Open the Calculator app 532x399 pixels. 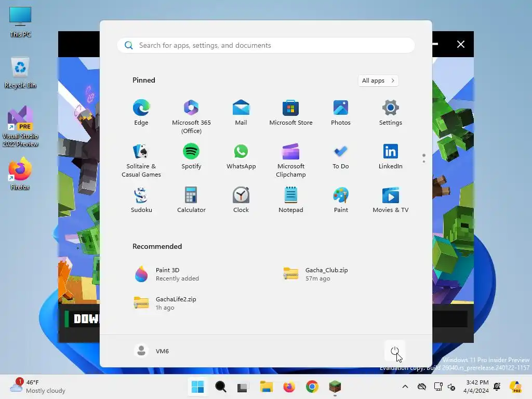[191, 200]
